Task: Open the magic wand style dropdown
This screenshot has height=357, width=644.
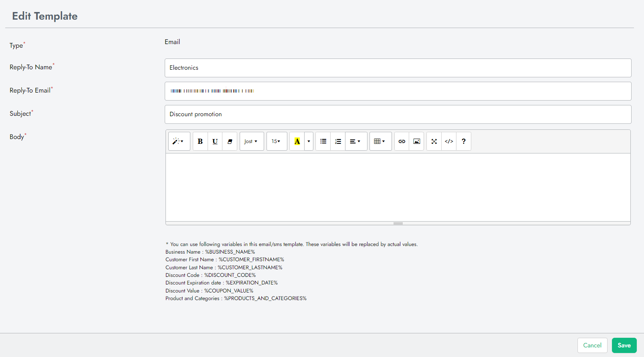Action: tap(179, 141)
